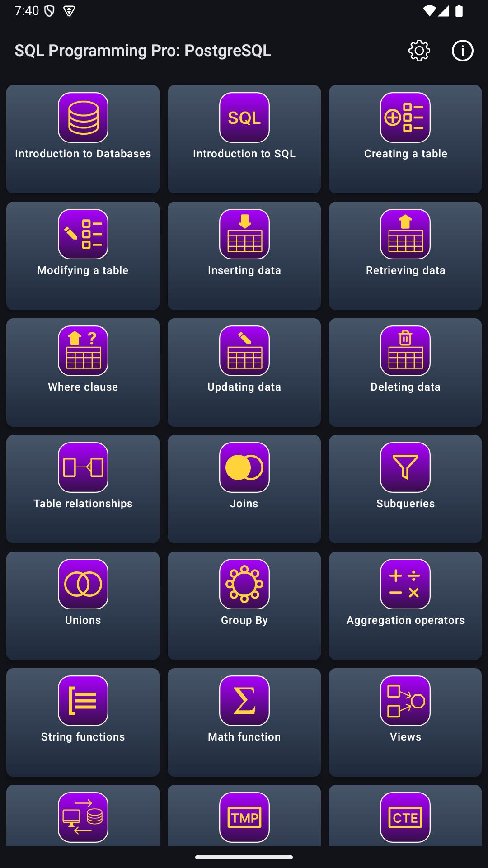Image resolution: width=488 pixels, height=868 pixels.
Task: Select the Retrieving data icon
Action: (x=405, y=234)
